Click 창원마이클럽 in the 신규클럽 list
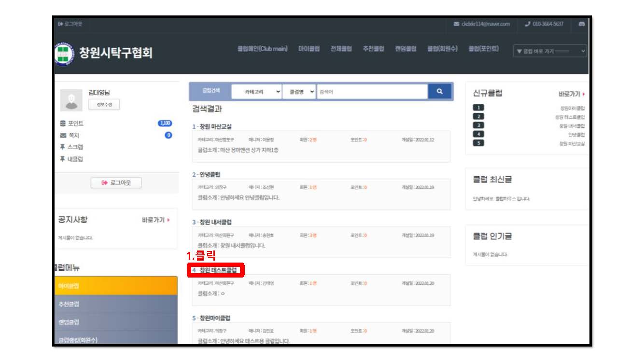The height and width of the screenshot is (362, 644). [x=573, y=108]
